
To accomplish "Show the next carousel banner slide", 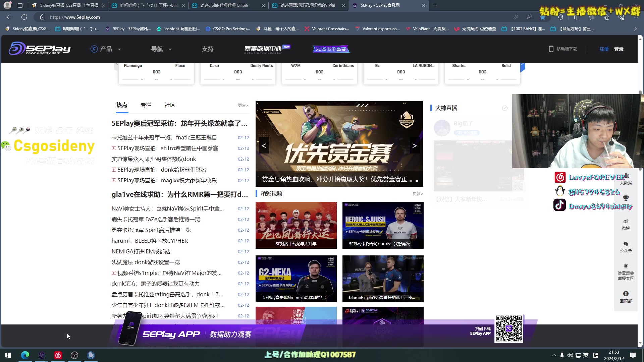I will [x=415, y=145].
